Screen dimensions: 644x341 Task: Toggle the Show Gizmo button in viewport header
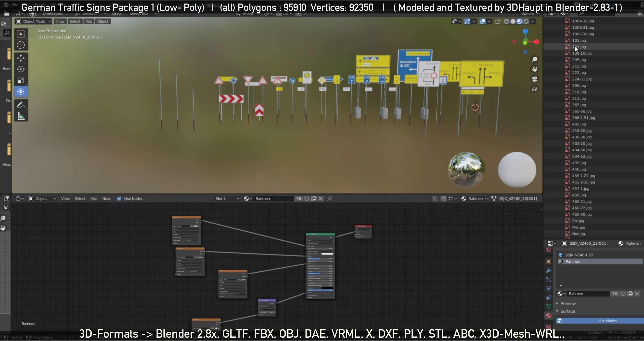[467, 22]
